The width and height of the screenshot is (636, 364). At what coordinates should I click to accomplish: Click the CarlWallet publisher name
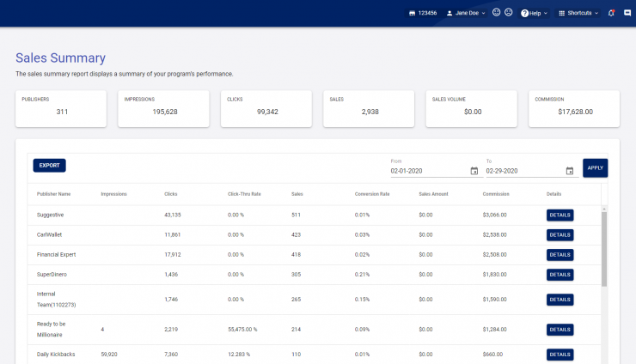[x=49, y=234]
